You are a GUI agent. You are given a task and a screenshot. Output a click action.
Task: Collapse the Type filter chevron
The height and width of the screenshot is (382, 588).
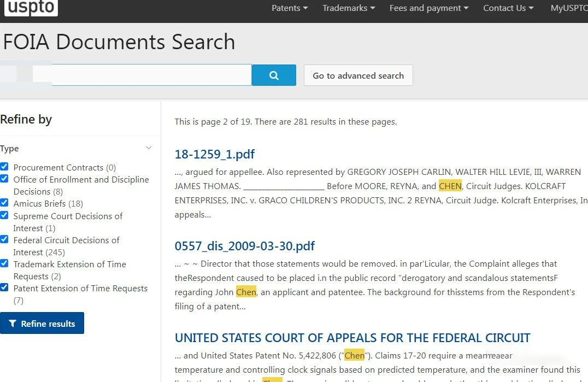tap(149, 148)
